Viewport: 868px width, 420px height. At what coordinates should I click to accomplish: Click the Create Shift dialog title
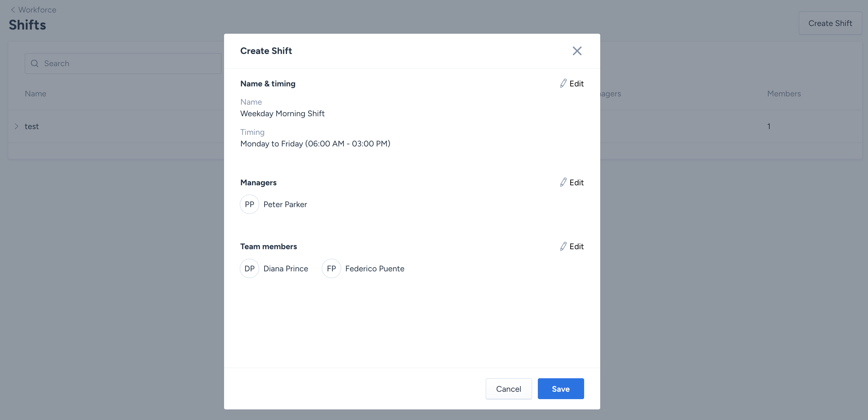pos(266,51)
